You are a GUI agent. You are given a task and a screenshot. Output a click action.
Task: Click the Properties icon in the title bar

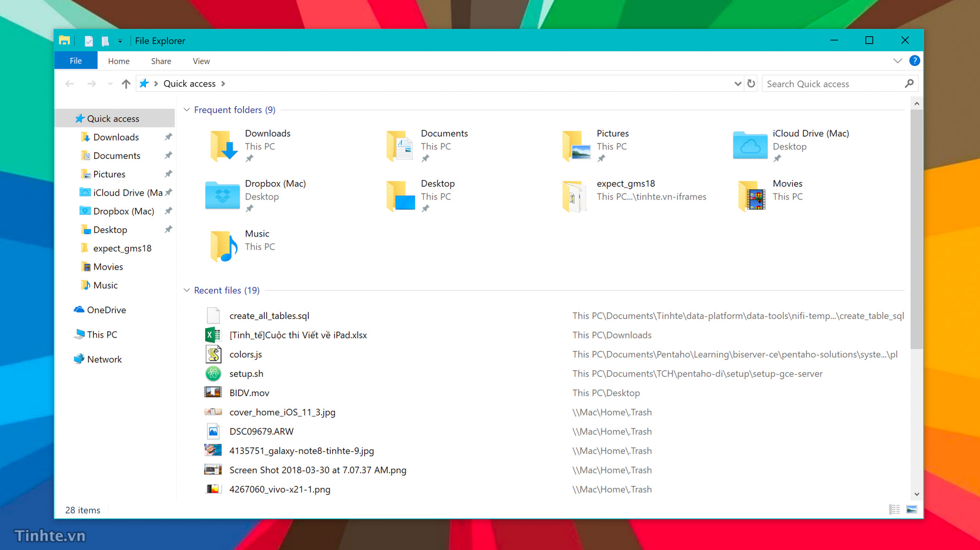(x=89, y=41)
